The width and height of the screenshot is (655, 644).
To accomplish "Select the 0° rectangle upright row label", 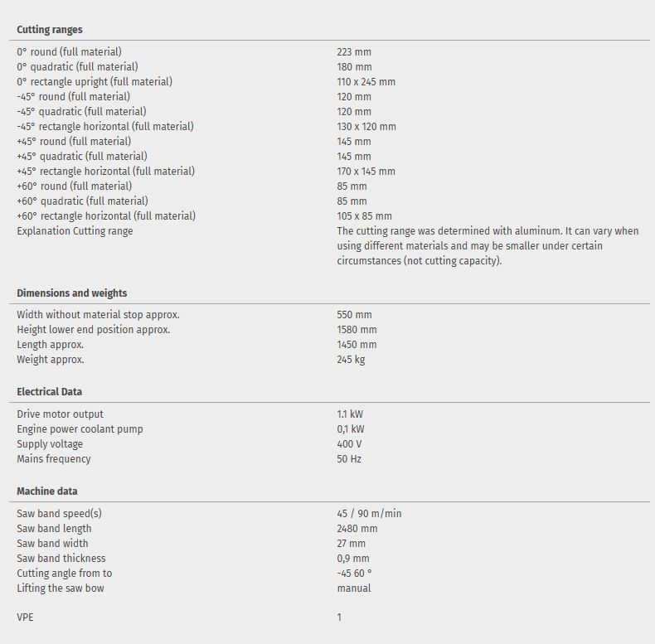I will click(x=95, y=82).
